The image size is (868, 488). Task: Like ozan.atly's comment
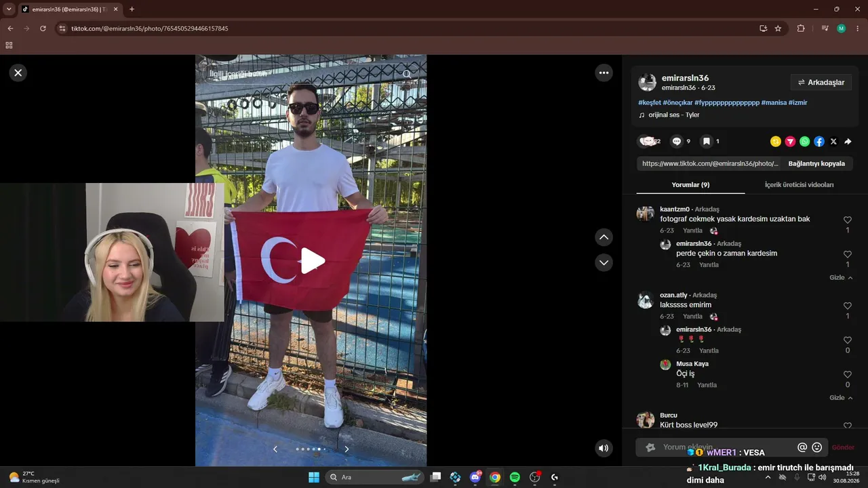pos(848,306)
